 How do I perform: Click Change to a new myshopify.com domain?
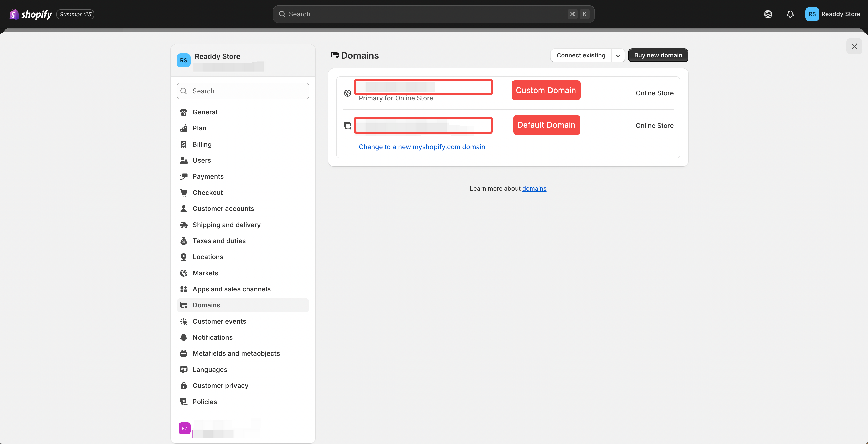421,147
